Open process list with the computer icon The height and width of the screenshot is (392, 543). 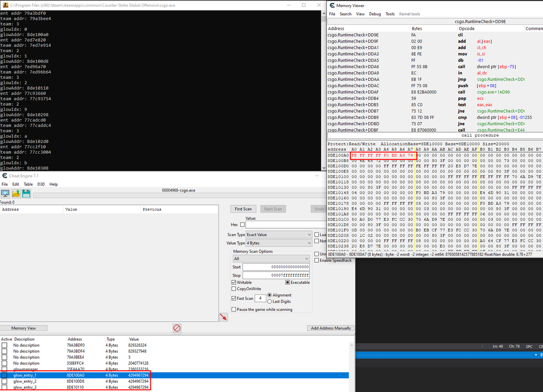click(x=5, y=194)
